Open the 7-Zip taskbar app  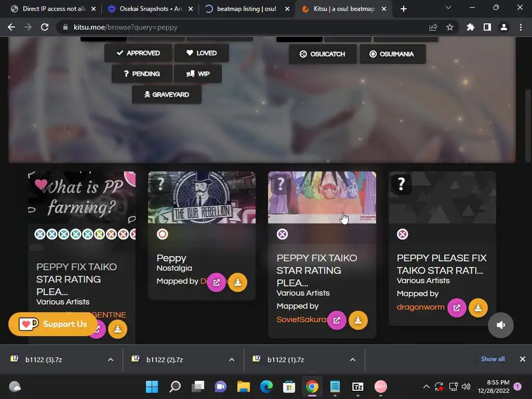(358, 387)
